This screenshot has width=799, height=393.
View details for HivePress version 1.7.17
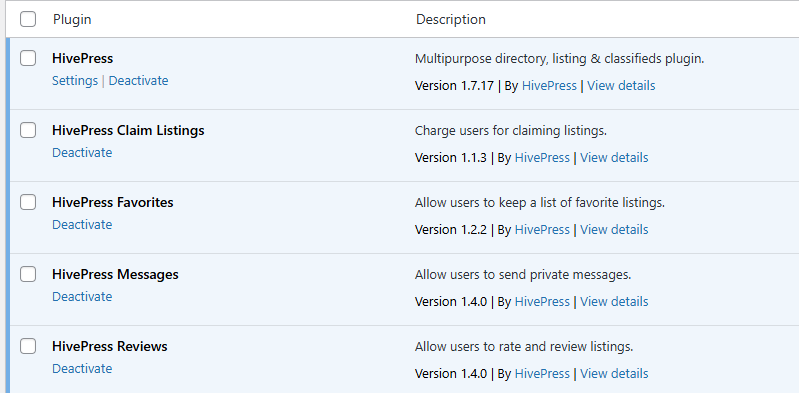tap(621, 86)
